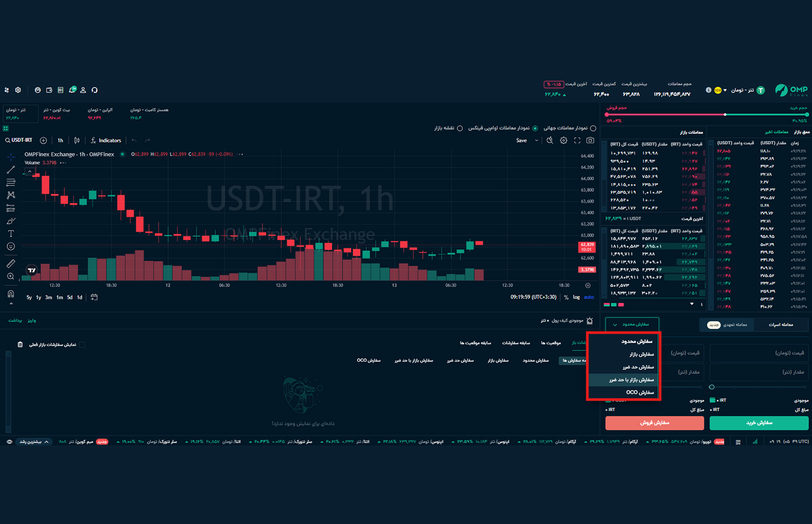This screenshot has height=524, width=812.
Task: Click the info icon next to 10X badge
Action: [708, 90]
